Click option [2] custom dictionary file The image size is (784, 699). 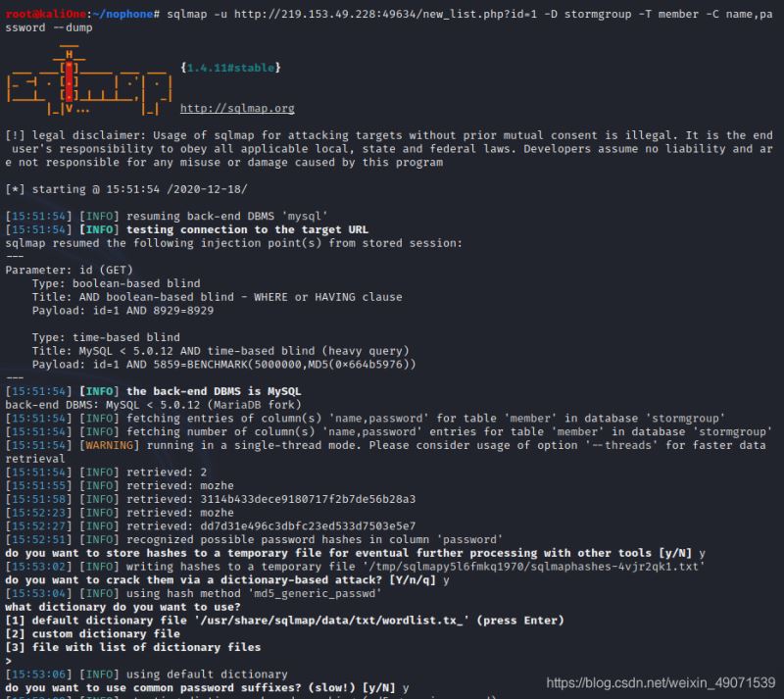pyautogui.click(x=92, y=634)
